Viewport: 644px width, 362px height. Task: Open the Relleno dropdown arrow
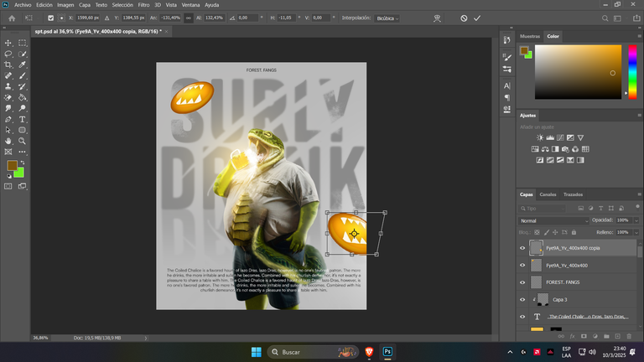coord(636,233)
